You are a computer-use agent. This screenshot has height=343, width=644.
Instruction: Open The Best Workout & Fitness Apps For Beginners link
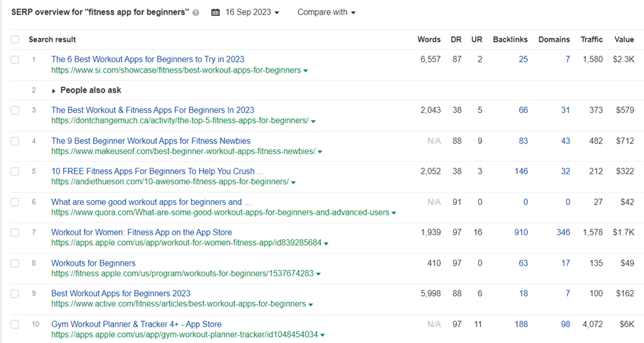pyautogui.click(x=153, y=110)
